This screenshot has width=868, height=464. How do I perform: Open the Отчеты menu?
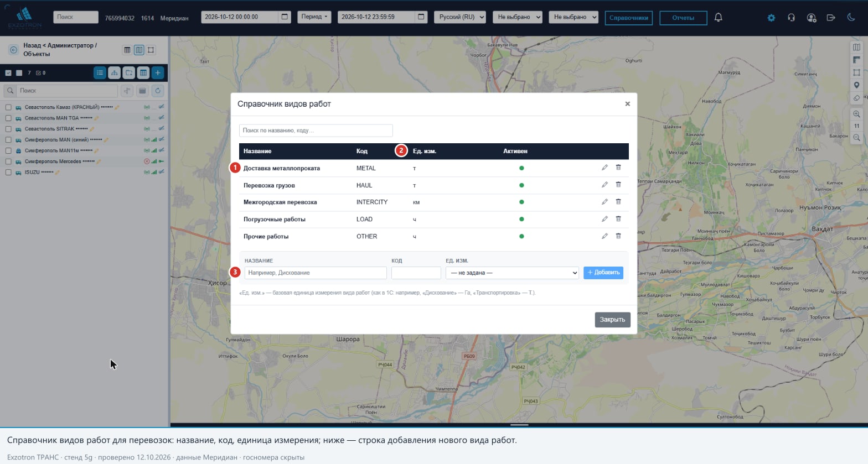(683, 18)
